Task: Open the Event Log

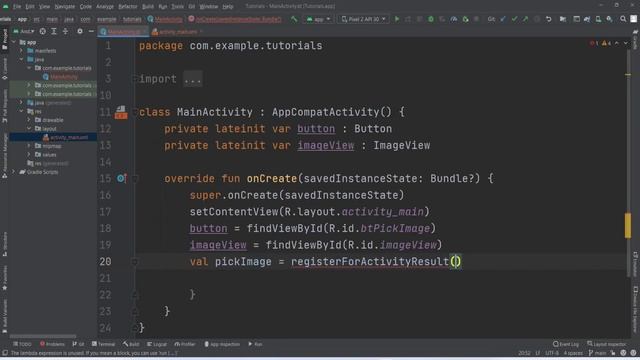Action: 566,344
